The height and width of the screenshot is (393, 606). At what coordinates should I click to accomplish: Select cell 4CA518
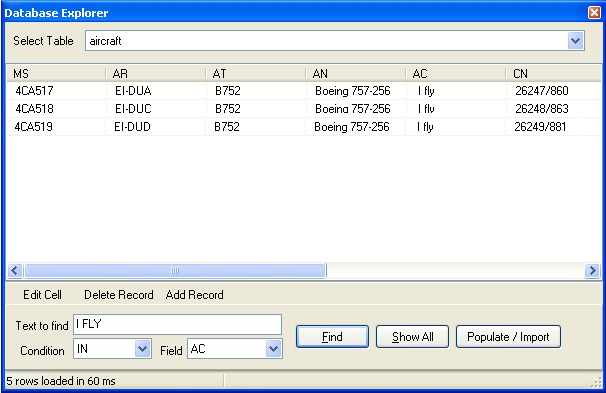coord(34,109)
